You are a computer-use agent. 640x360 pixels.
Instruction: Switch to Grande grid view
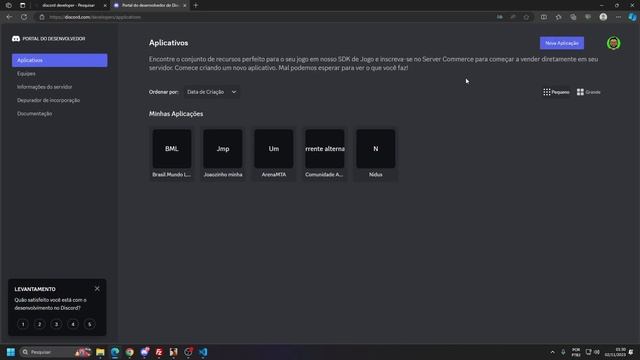click(589, 92)
